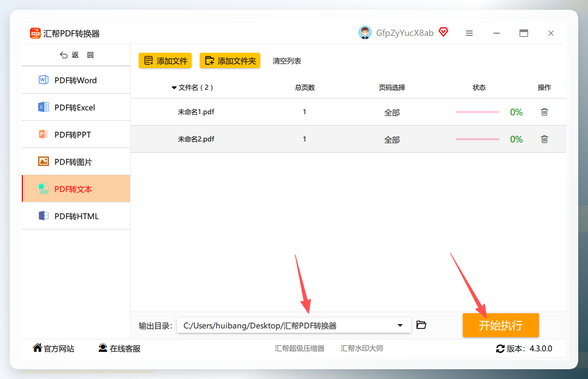Screen dimensions: 588x379
Task: Click the 总页数 column header
Action: [x=304, y=88]
